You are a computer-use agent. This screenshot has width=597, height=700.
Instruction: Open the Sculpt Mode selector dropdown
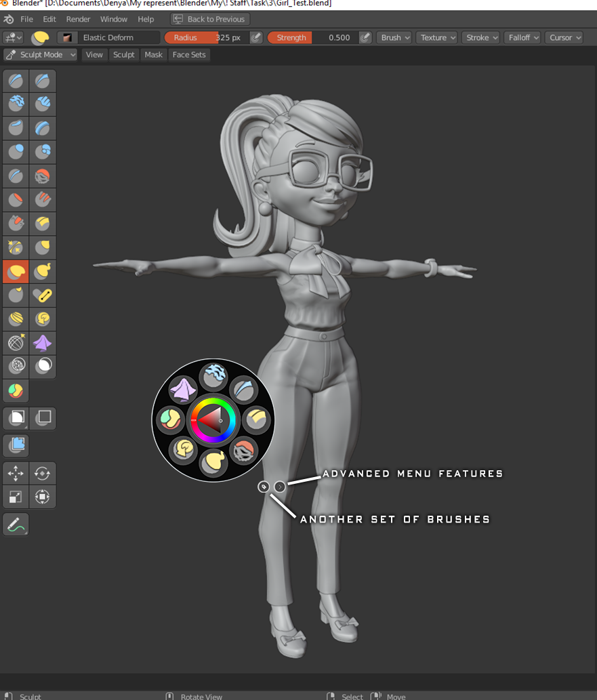coord(41,54)
